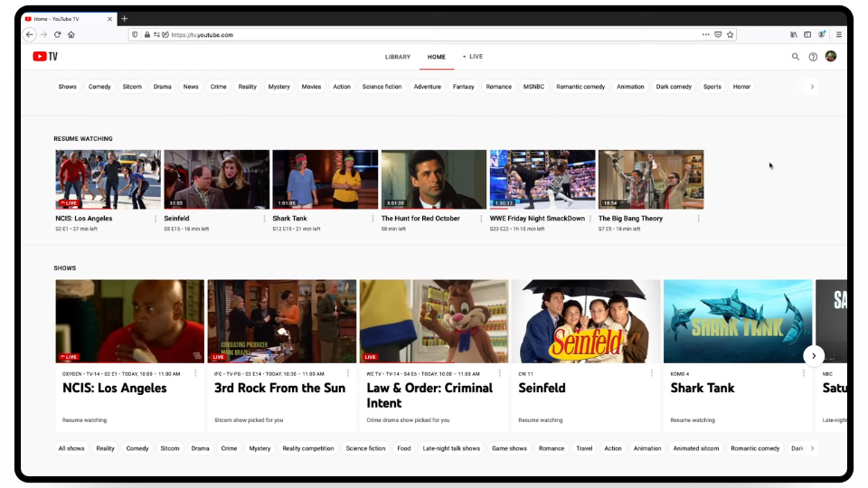Open the Firefox hamburger menu
The height and width of the screenshot is (488, 868).
click(839, 34)
